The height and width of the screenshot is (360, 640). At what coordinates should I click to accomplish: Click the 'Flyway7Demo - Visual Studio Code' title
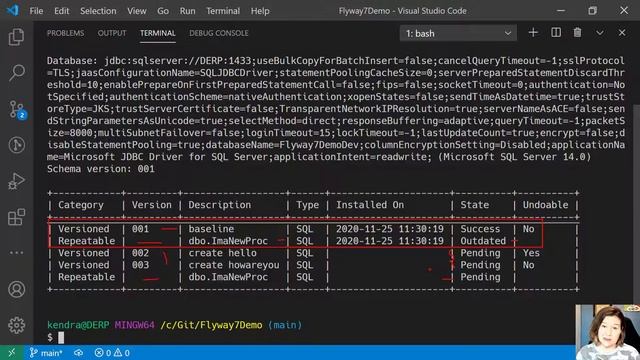[402, 11]
